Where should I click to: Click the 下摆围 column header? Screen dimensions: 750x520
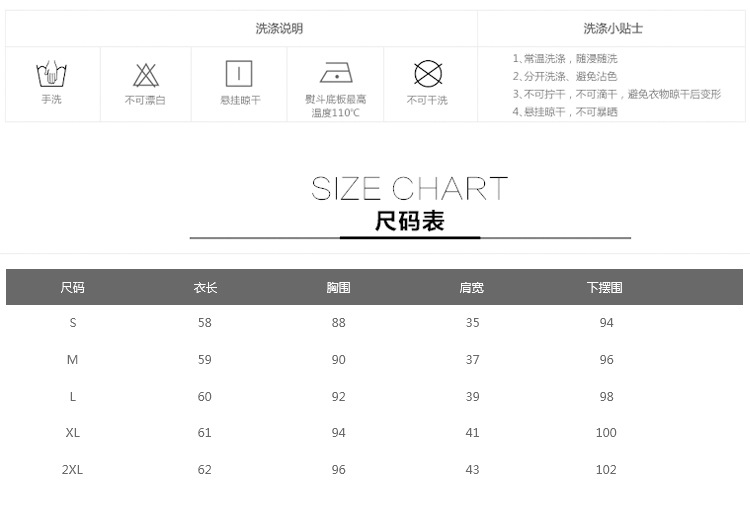pos(605,288)
